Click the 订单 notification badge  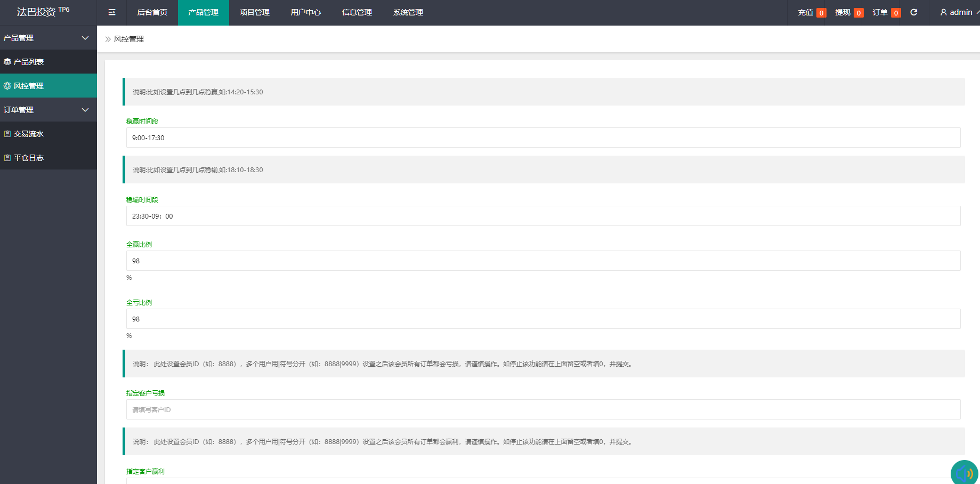click(x=896, y=13)
